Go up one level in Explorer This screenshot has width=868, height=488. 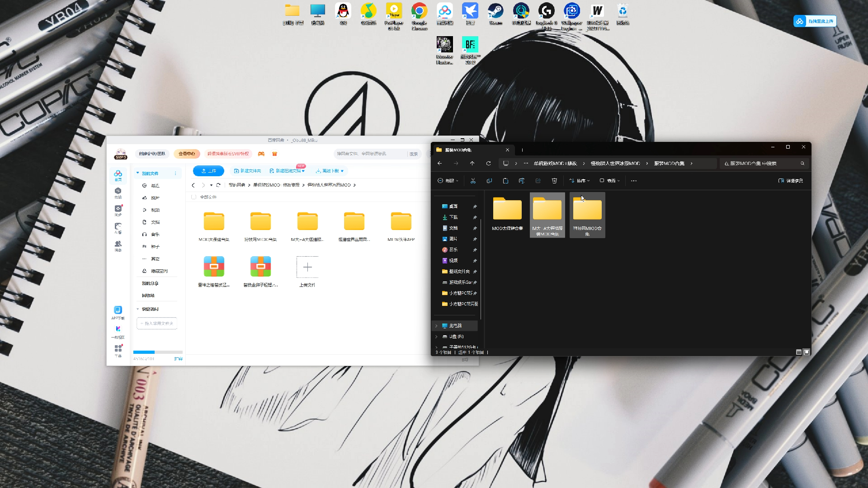[x=472, y=164]
